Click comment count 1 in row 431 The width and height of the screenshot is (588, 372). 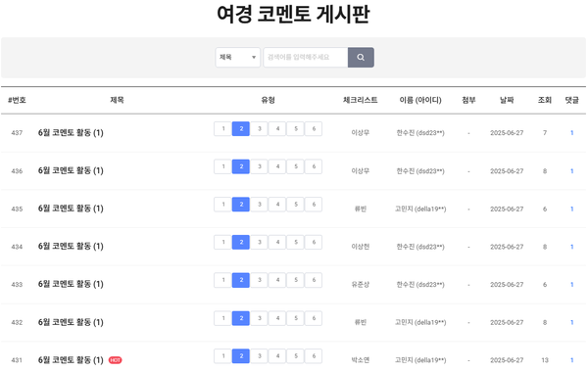tap(572, 360)
